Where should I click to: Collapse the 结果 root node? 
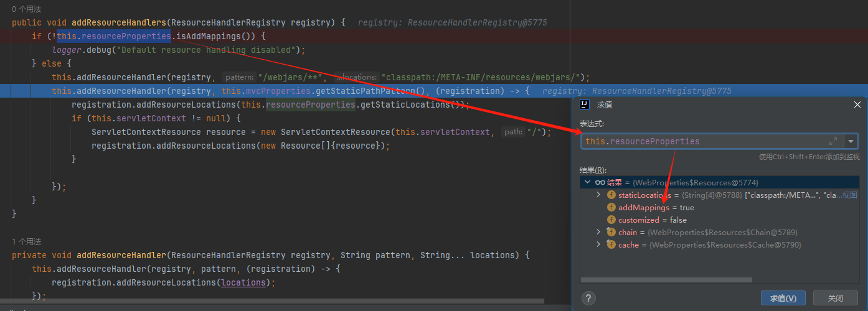click(x=587, y=182)
